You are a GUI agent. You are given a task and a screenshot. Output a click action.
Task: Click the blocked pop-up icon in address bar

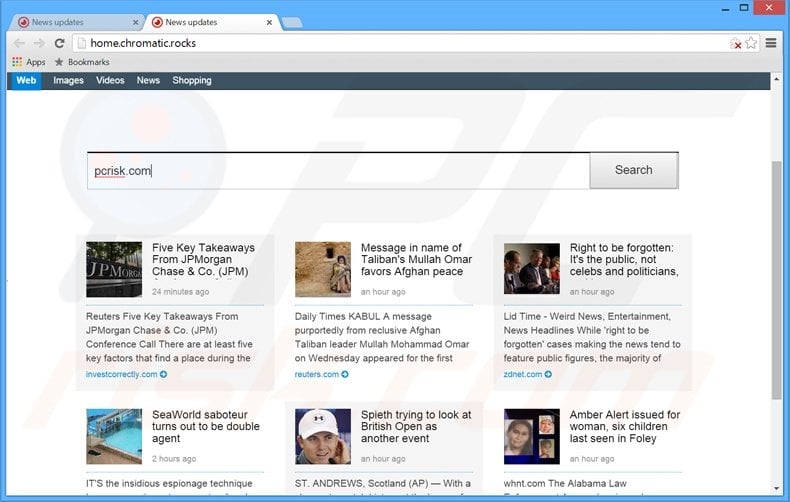(736, 44)
